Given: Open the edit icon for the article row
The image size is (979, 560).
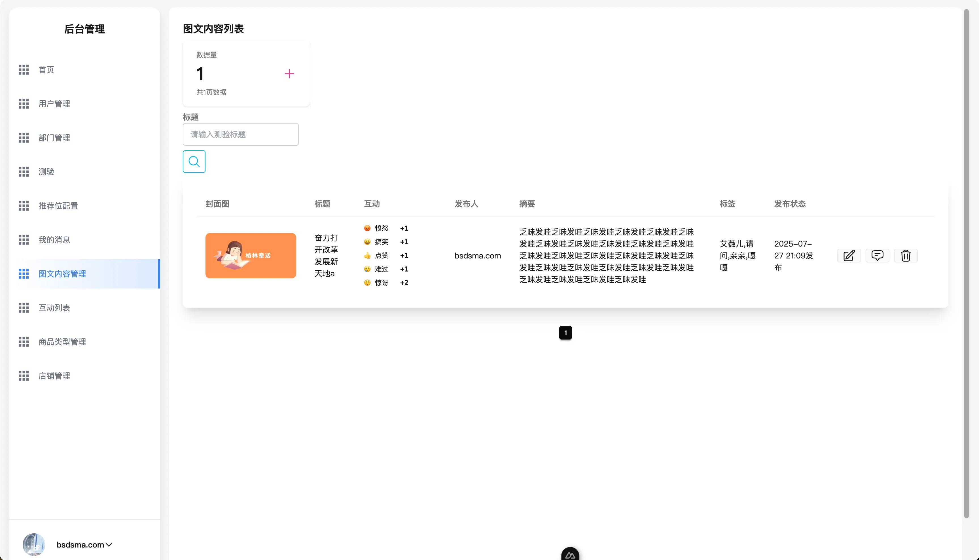Looking at the screenshot, I should point(849,255).
